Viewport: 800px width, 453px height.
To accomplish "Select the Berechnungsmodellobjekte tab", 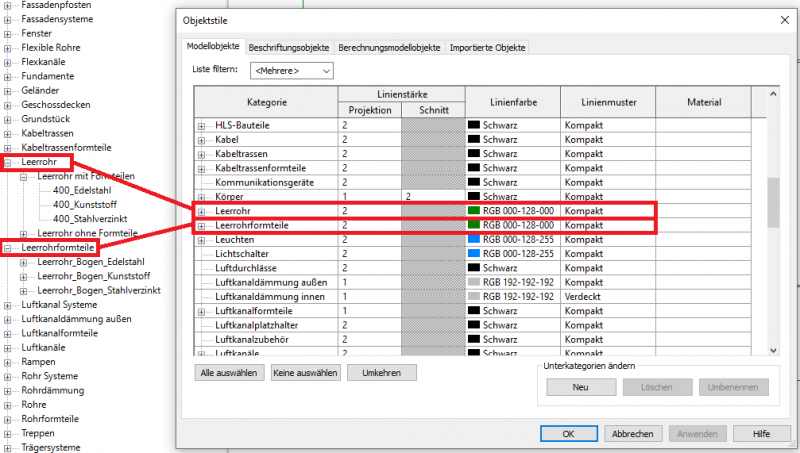I will click(x=389, y=47).
